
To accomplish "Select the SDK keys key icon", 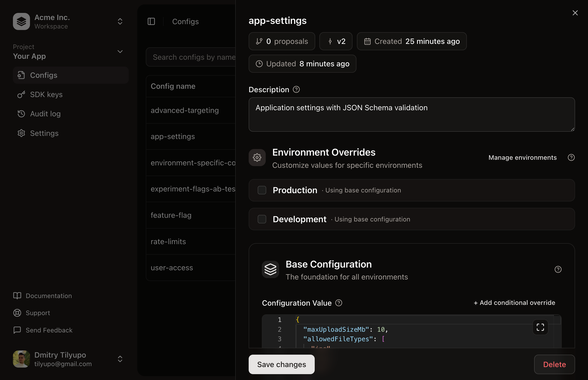I will point(21,94).
